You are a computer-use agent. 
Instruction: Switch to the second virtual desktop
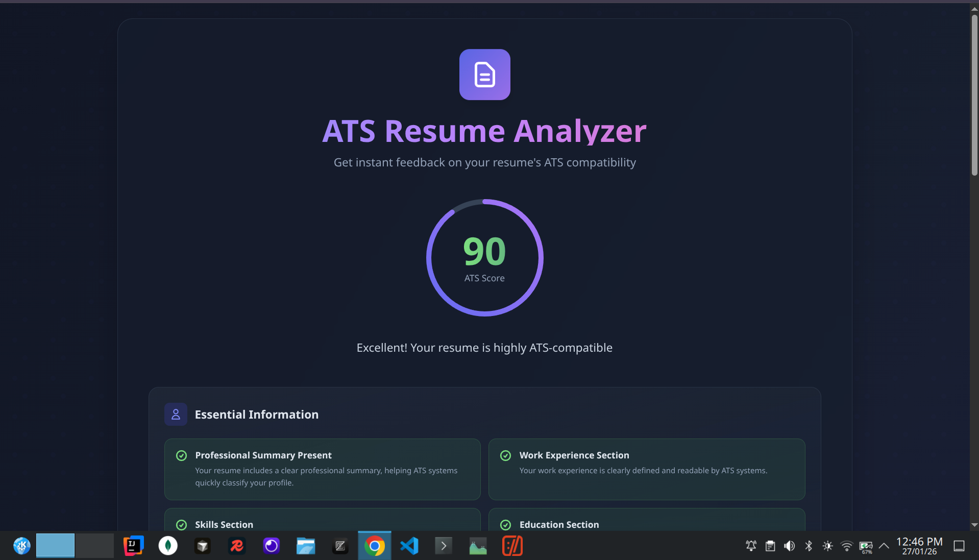96,545
